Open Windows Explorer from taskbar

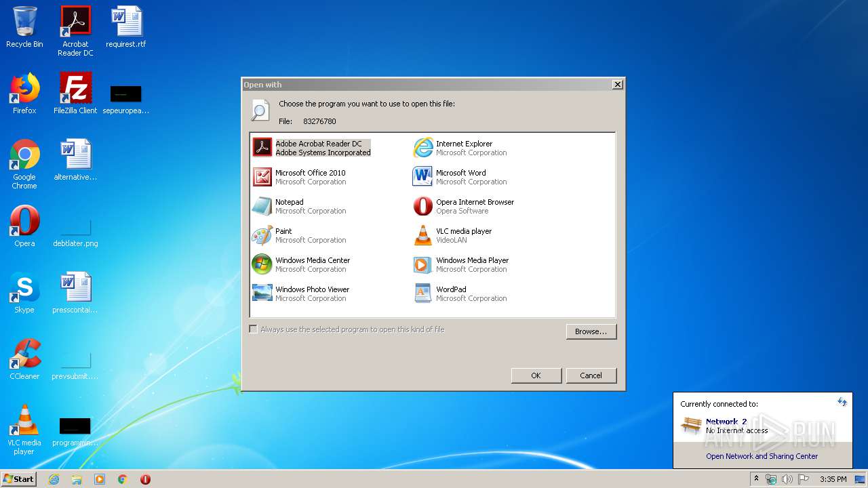[77, 479]
